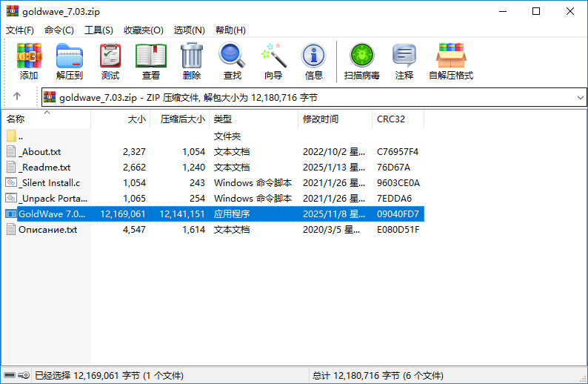This screenshot has width=588, height=384.
Task: Go up one folder level arrow
Action: pos(17,96)
